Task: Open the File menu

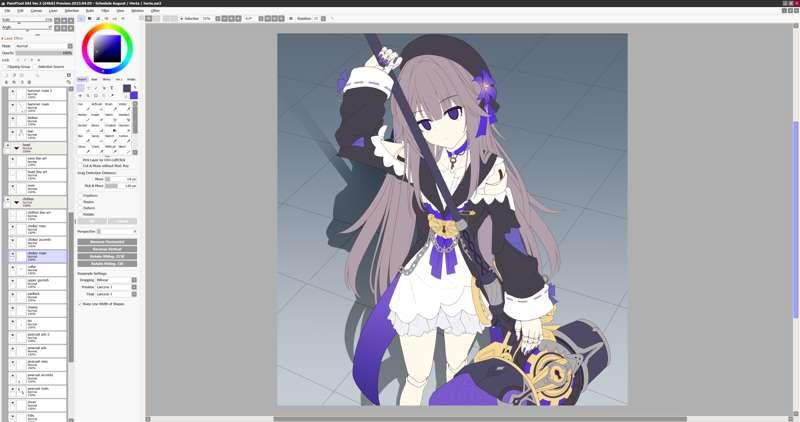Action: (x=8, y=11)
